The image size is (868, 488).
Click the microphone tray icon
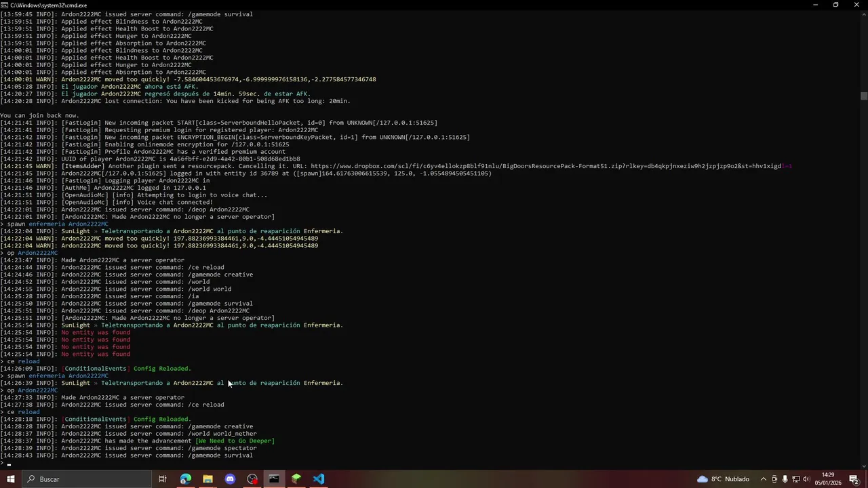pos(785,479)
